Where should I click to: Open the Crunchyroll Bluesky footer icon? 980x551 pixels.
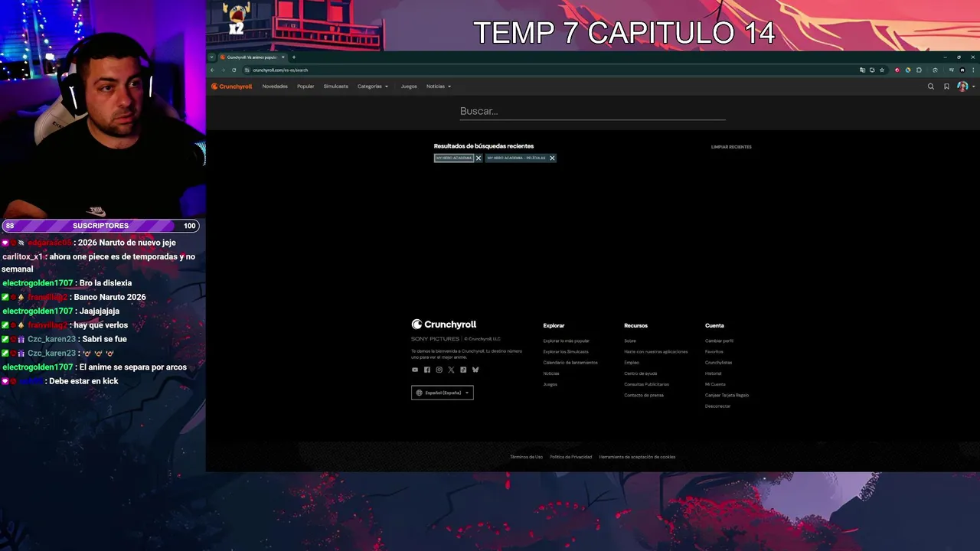coord(475,370)
